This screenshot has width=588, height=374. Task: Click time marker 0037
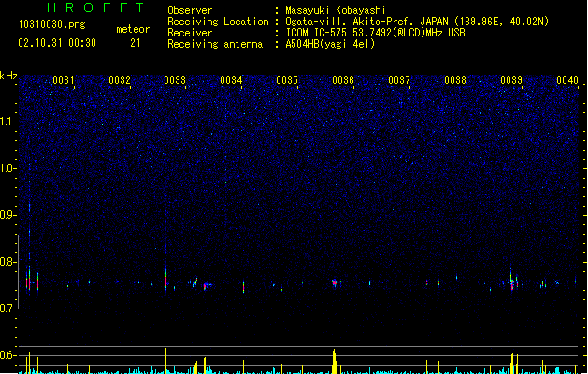(x=399, y=80)
